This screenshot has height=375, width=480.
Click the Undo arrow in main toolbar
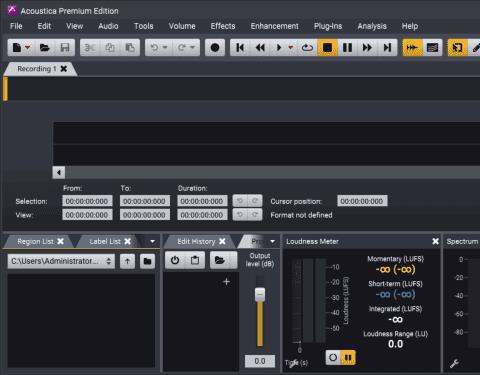point(154,48)
